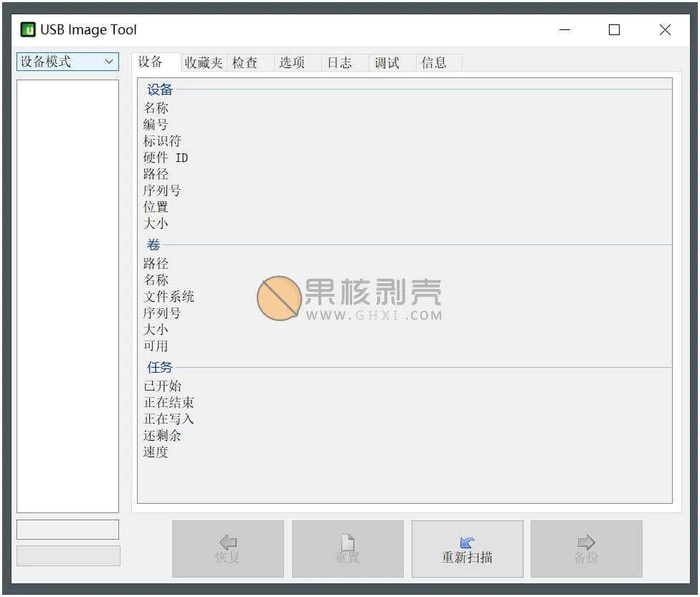
Task: Click the 已开始 label
Action: [163, 386]
